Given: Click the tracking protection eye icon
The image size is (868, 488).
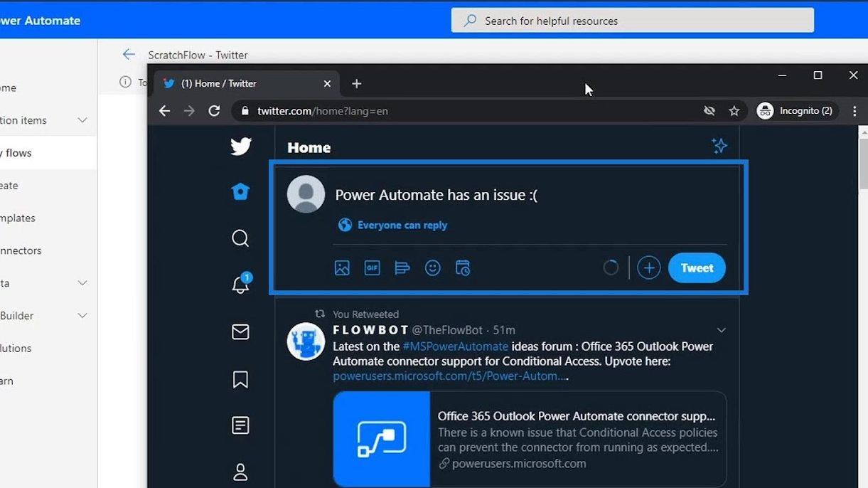Looking at the screenshot, I should (709, 111).
